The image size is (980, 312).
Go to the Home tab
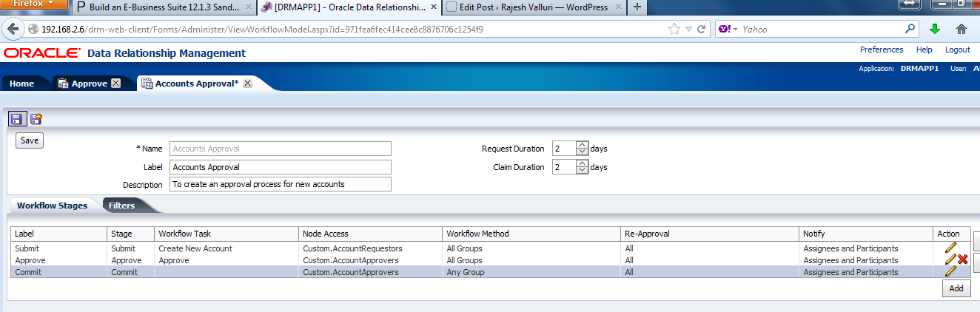pos(22,84)
